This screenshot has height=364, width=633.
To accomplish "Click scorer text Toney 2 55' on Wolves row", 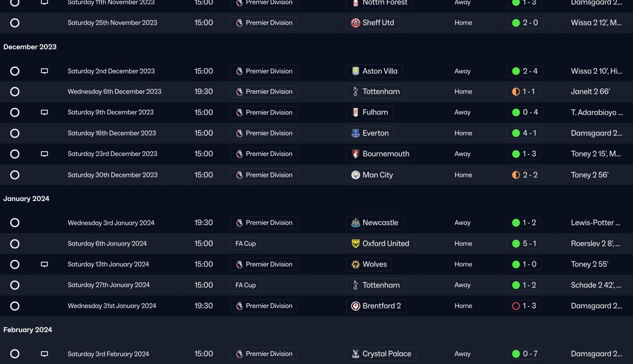I will pos(589,264).
